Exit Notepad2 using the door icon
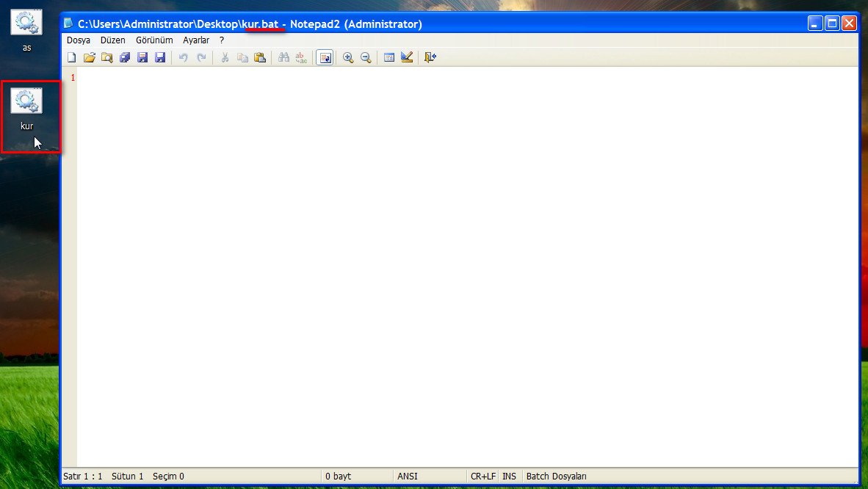Screen dimensions: 868x489 tap(430, 57)
